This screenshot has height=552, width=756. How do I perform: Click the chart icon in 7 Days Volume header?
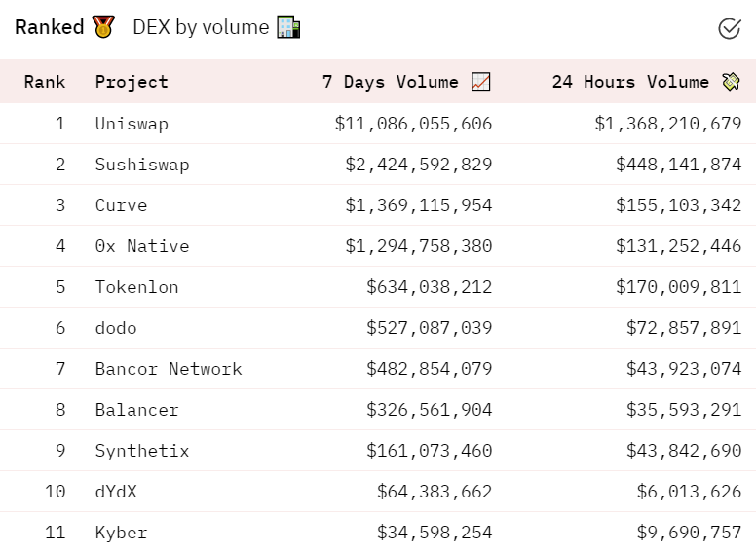pos(480,82)
